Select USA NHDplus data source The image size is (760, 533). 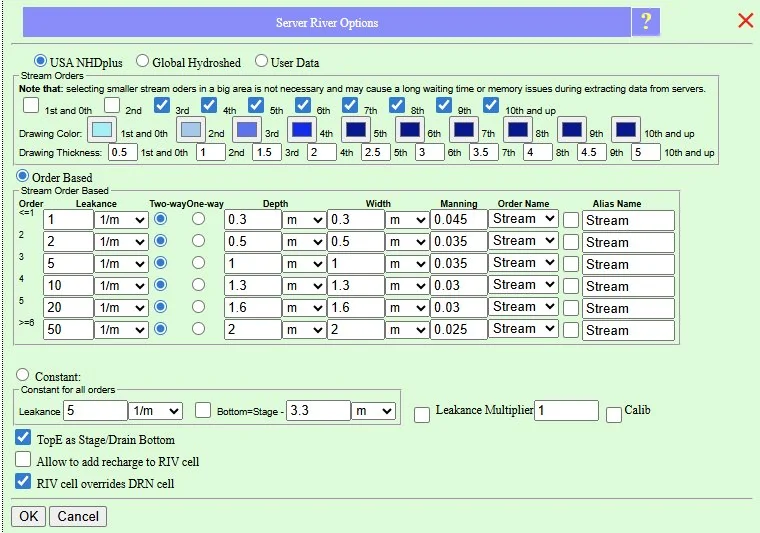click(40, 61)
